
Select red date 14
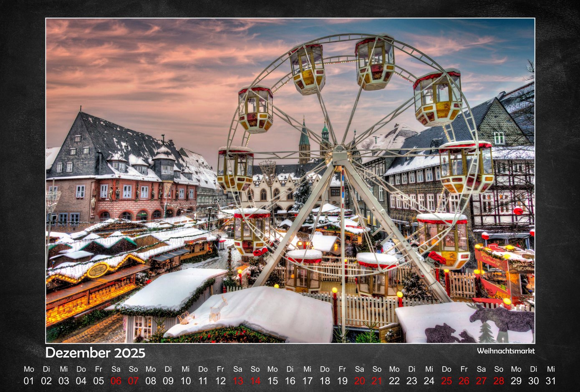(255, 381)
